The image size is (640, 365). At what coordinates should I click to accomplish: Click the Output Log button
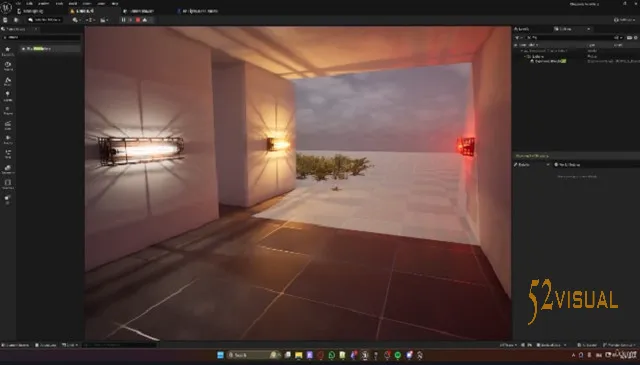click(46, 345)
